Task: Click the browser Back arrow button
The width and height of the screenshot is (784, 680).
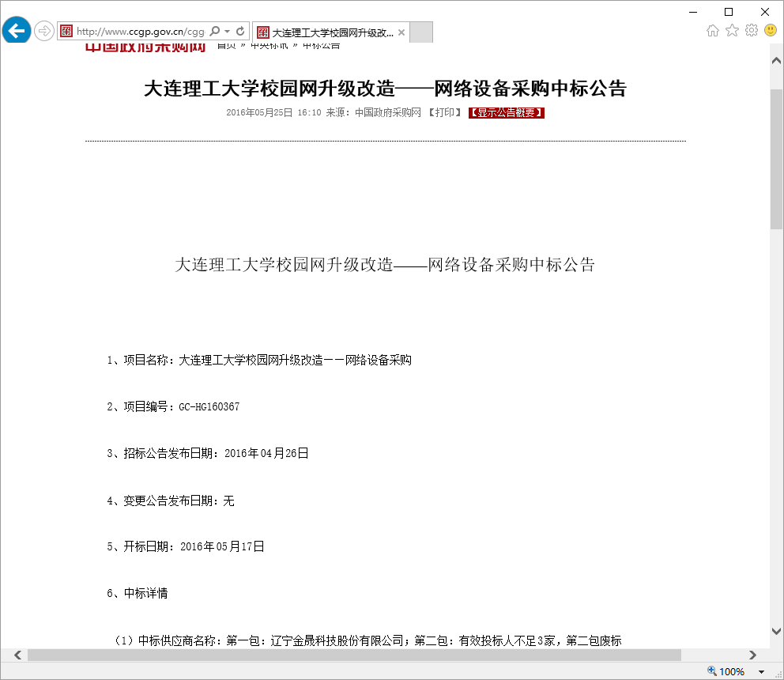Action: tap(16, 31)
